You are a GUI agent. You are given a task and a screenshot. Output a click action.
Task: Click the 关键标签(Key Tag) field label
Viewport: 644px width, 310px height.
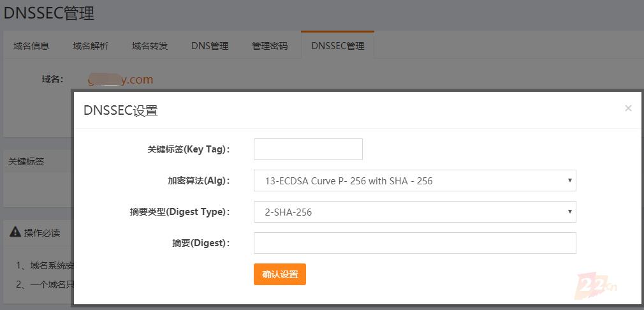click(188, 149)
